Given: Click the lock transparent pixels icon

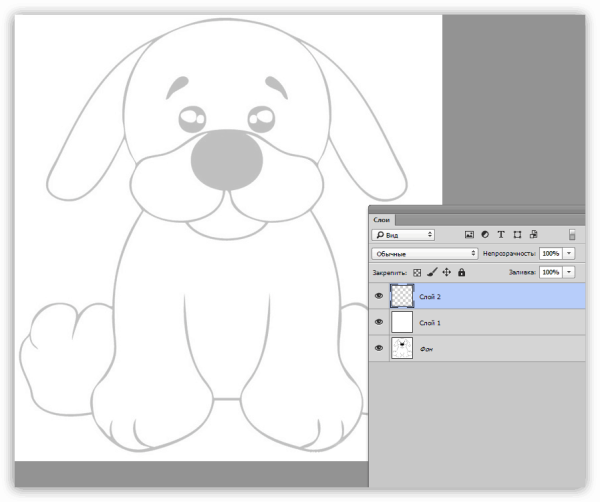Looking at the screenshot, I should [418, 272].
